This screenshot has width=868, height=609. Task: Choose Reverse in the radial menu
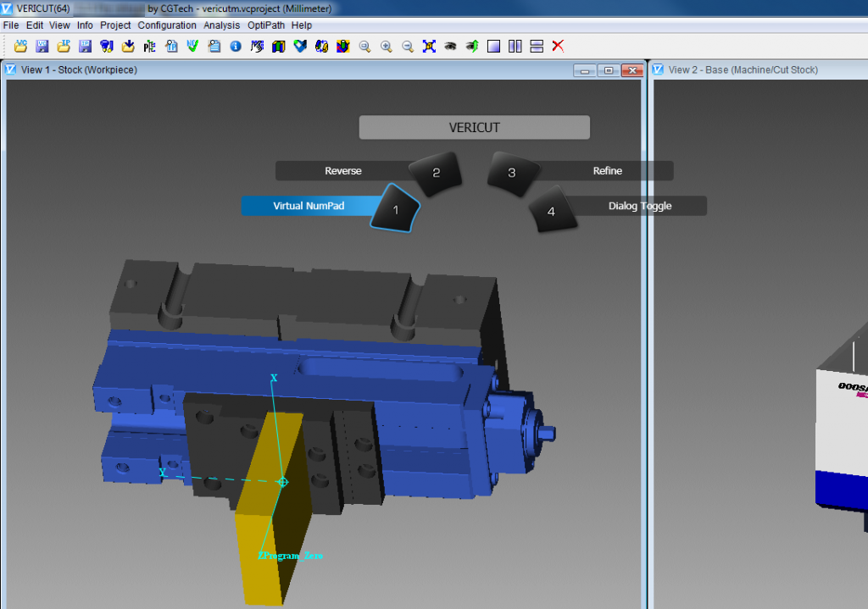click(x=343, y=171)
